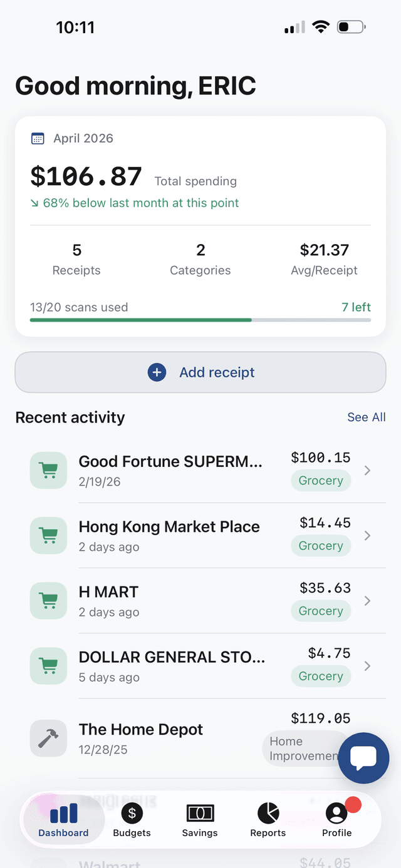Select the Dashboard tab icon

tap(63, 812)
